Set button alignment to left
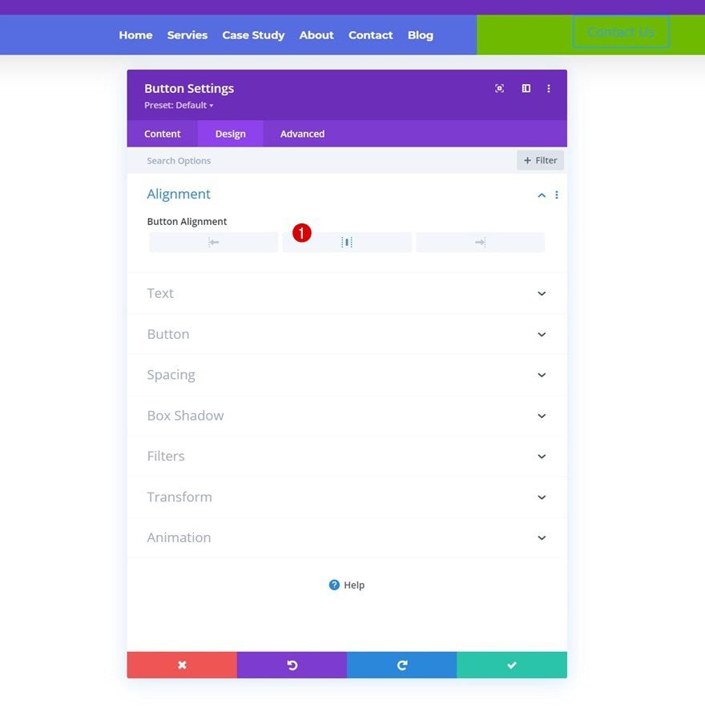 pyautogui.click(x=214, y=243)
